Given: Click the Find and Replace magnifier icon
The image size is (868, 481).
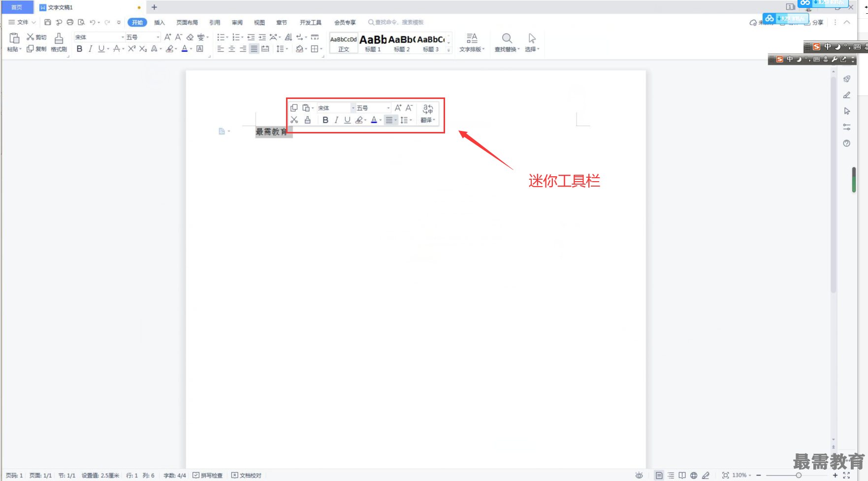Looking at the screenshot, I should click(x=507, y=38).
